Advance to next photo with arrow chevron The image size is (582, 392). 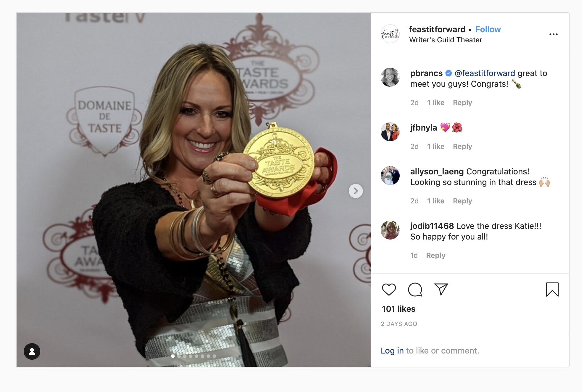tap(356, 191)
